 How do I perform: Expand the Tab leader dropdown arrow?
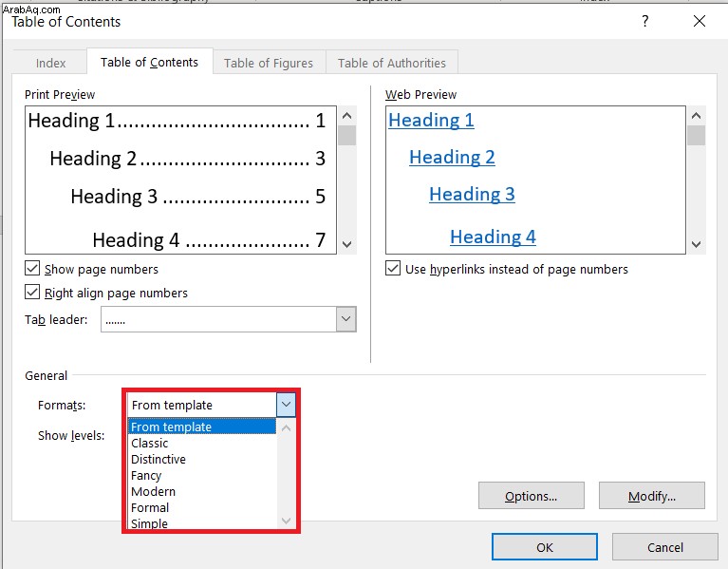point(345,319)
